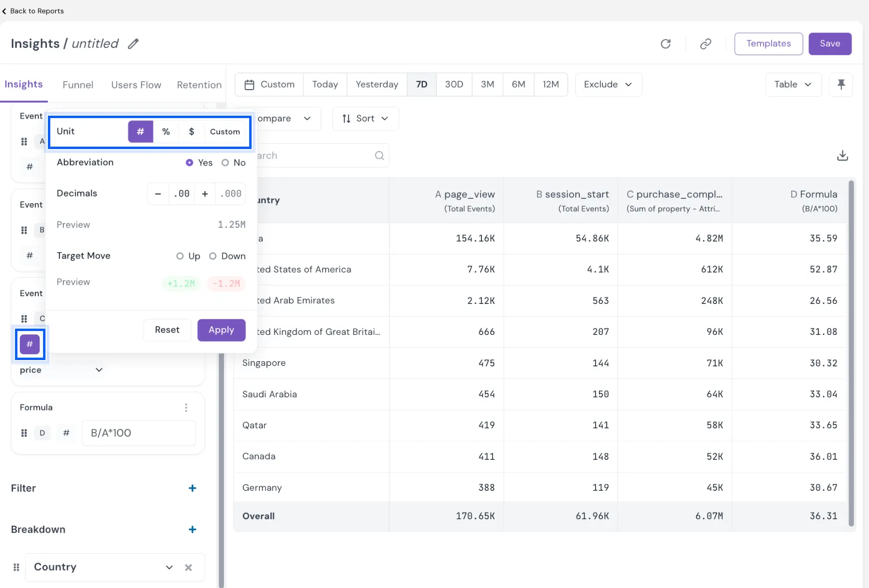Viewport: 869px width, 588px height.
Task: Open the Formula three-dot options menu
Action: [x=186, y=407]
